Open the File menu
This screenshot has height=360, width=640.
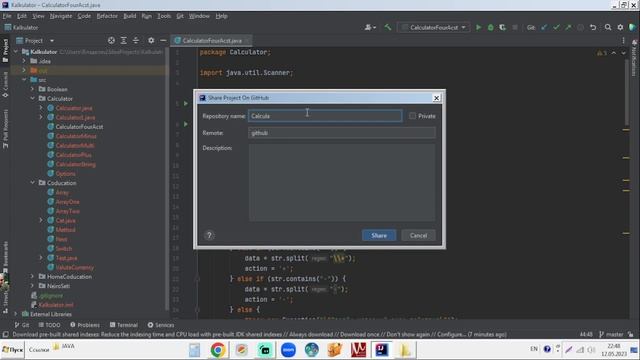pos(7,16)
